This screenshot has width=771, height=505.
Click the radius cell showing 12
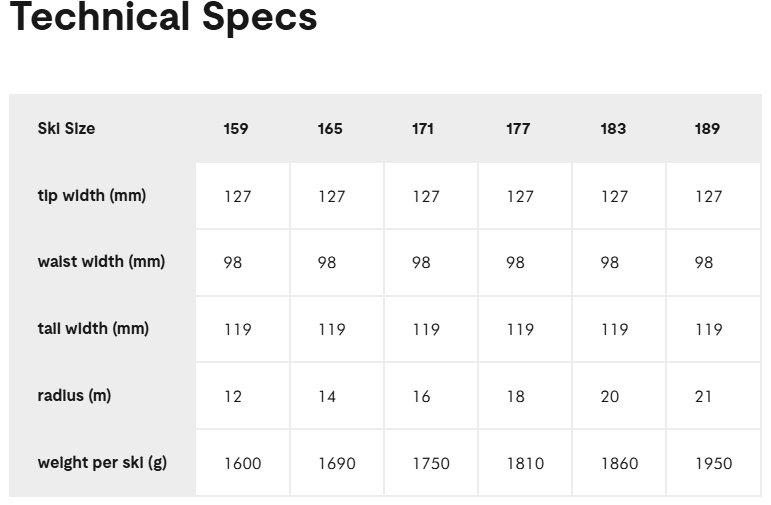pyautogui.click(x=233, y=396)
